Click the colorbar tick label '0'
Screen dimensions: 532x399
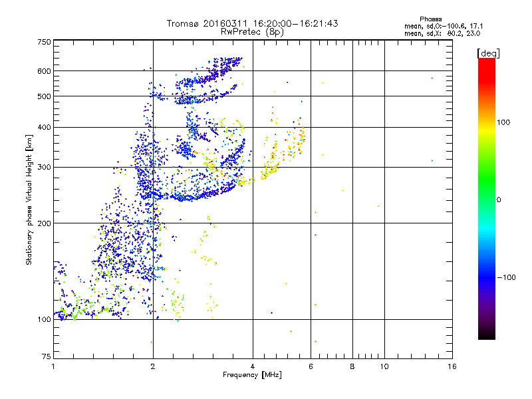pos(499,200)
